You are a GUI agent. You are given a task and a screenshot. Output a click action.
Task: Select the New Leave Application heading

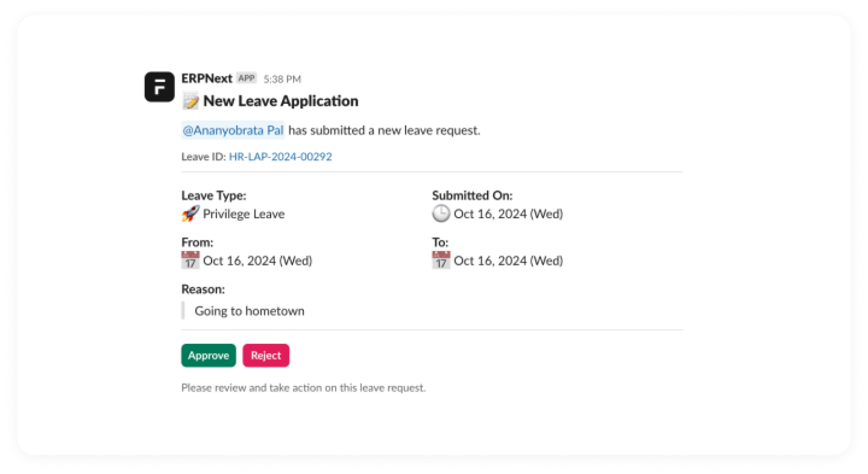pos(281,100)
